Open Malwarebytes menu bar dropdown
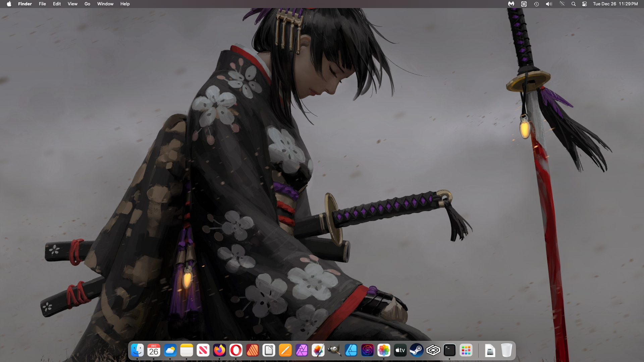The image size is (644, 362). [511, 4]
